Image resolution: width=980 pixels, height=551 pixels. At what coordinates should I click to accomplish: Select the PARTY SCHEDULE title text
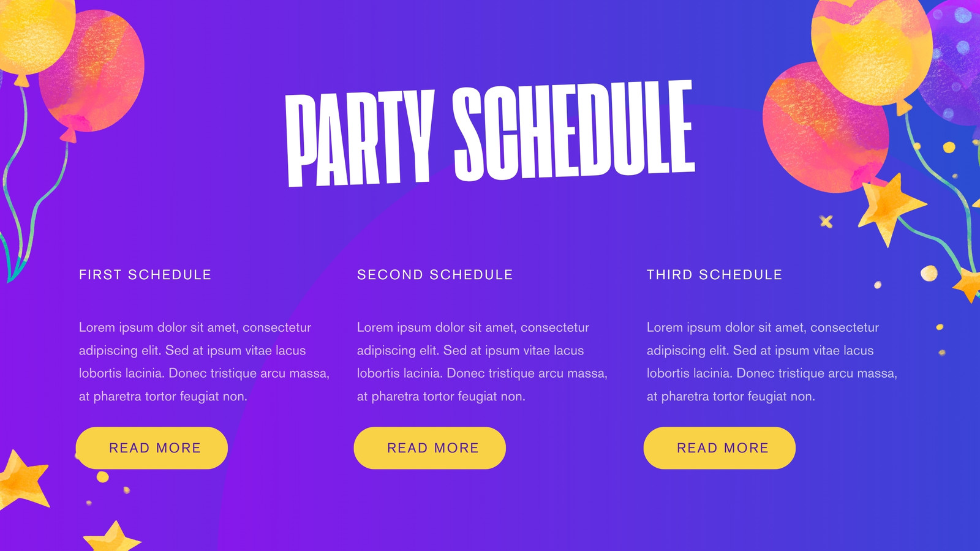click(x=490, y=133)
